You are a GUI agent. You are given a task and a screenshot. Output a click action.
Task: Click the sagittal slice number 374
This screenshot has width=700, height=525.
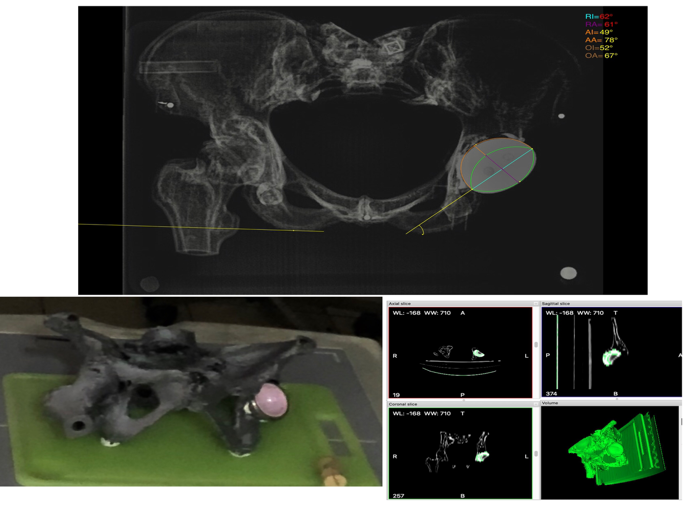coord(551,394)
